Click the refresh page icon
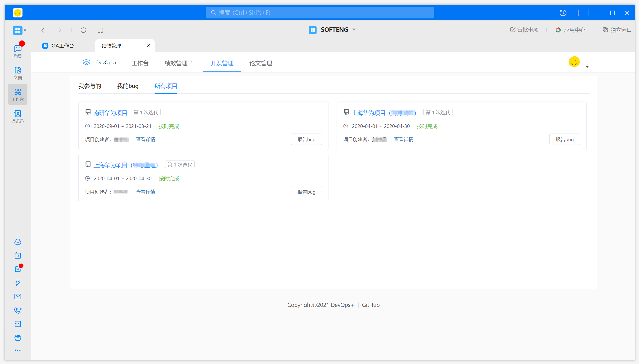 83,30
